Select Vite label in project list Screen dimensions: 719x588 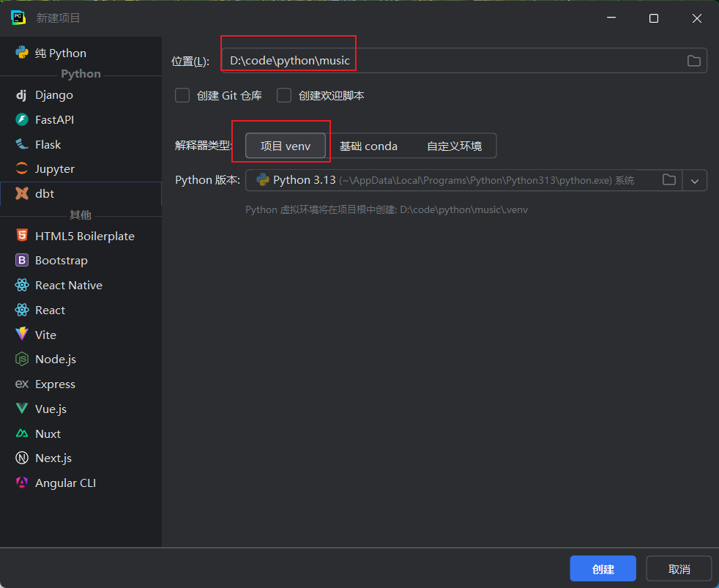(x=45, y=335)
